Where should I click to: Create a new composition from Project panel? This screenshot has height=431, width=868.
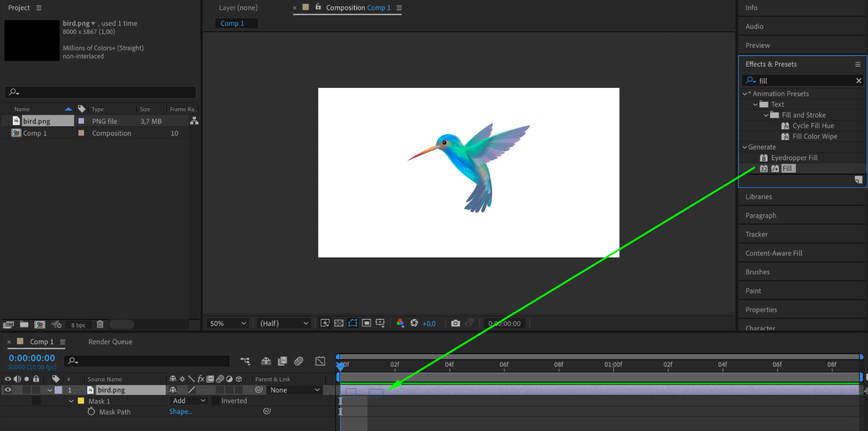pyautogui.click(x=40, y=325)
